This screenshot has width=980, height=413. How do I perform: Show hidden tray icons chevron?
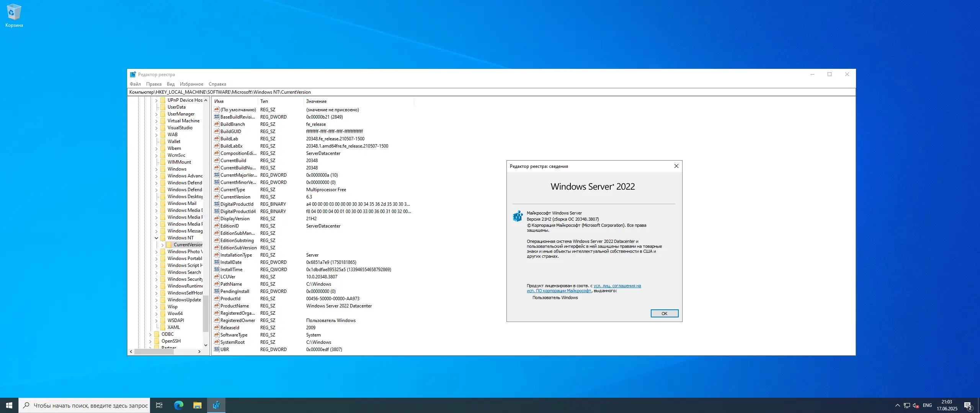coord(898,405)
